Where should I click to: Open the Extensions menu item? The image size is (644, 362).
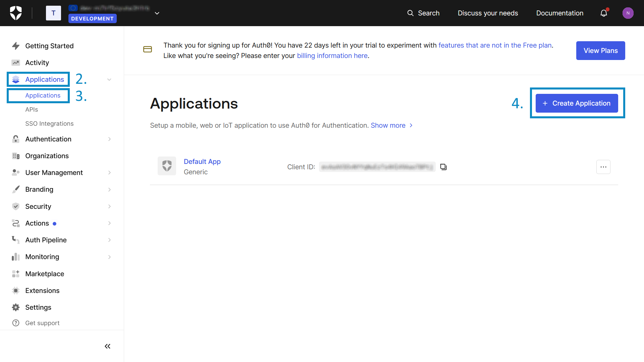coord(42,291)
